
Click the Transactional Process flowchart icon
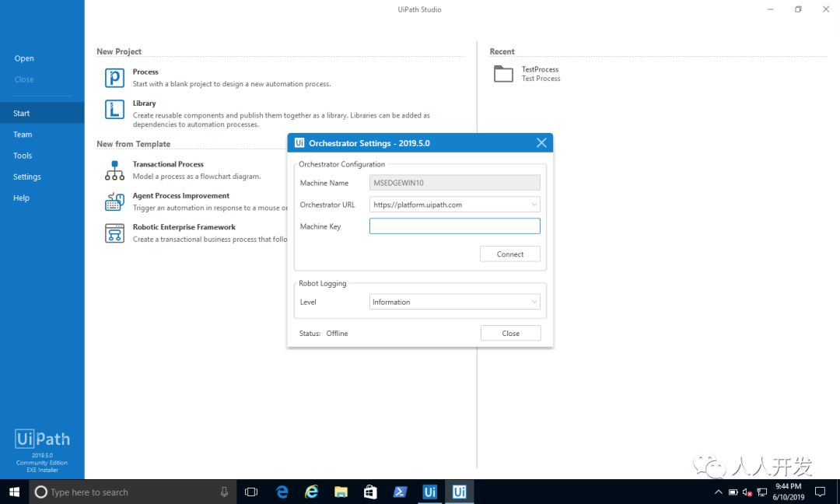[x=114, y=170]
